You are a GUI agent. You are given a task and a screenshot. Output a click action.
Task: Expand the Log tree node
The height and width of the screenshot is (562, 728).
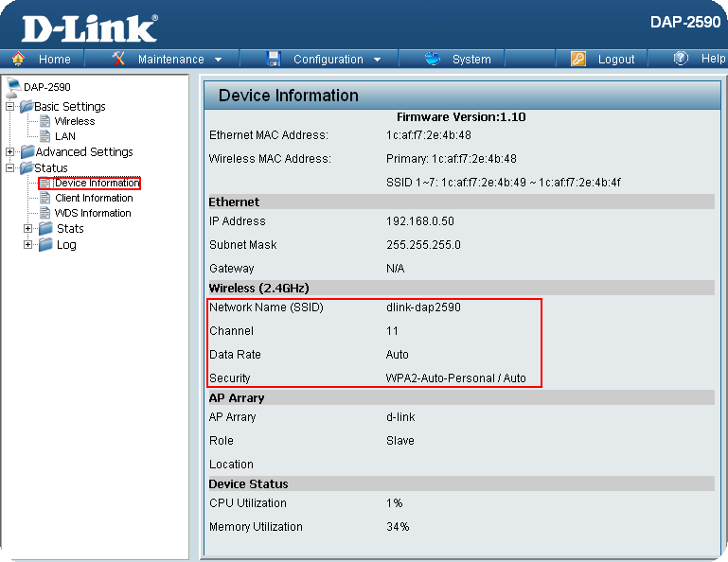click(x=27, y=244)
